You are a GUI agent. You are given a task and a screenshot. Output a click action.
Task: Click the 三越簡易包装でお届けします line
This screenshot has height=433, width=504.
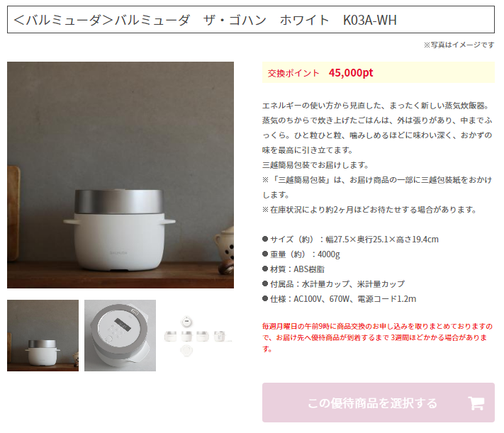point(315,165)
